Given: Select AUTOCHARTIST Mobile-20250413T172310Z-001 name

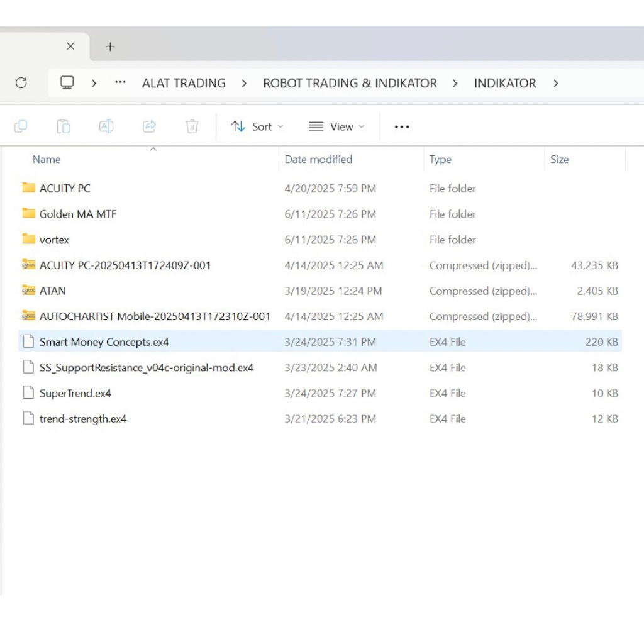Looking at the screenshot, I should (x=155, y=316).
